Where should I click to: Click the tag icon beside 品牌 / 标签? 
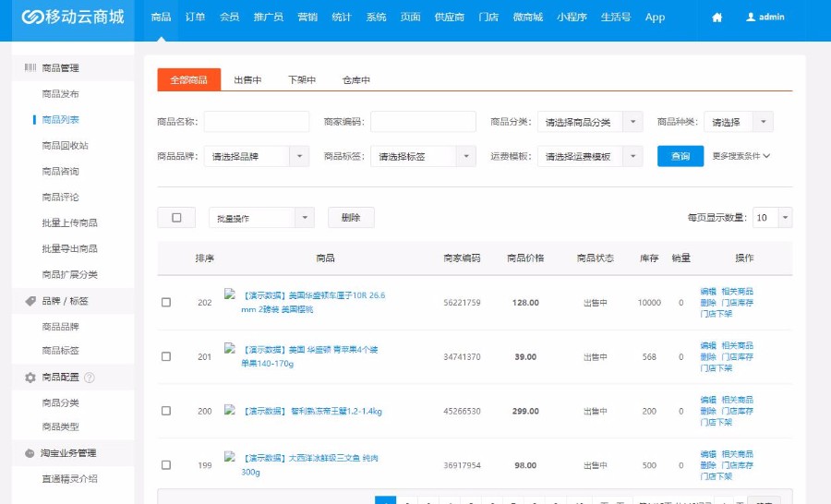[30, 301]
